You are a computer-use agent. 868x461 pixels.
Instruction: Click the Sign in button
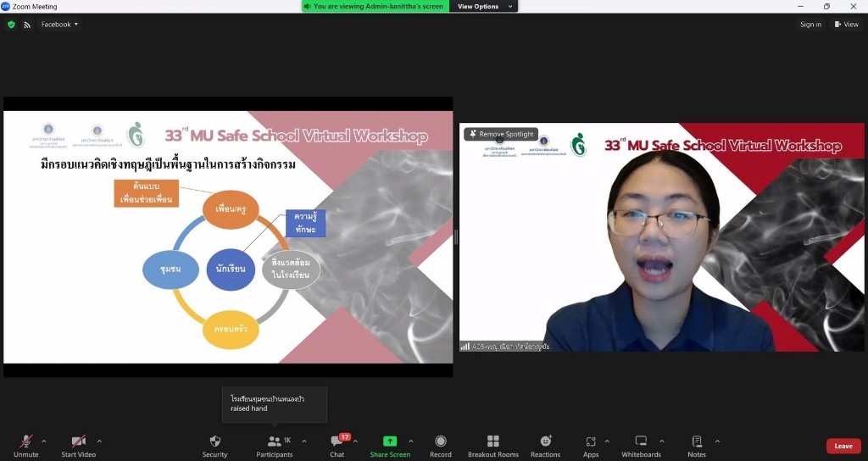pos(810,25)
